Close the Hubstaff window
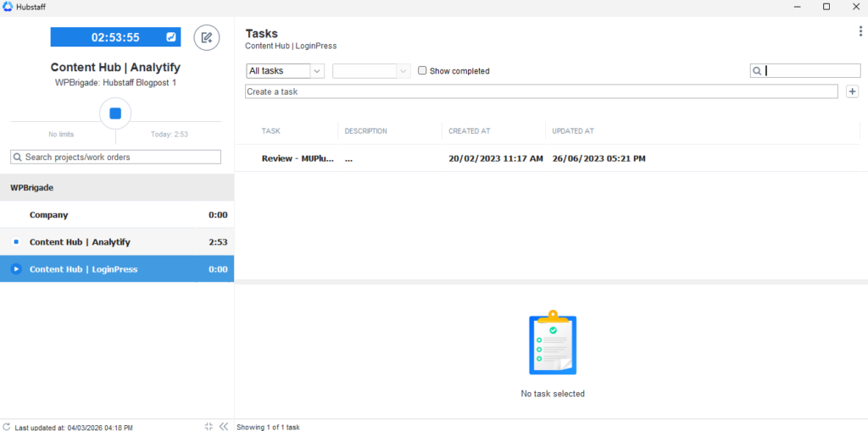The image size is (868, 431). [854, 7]
